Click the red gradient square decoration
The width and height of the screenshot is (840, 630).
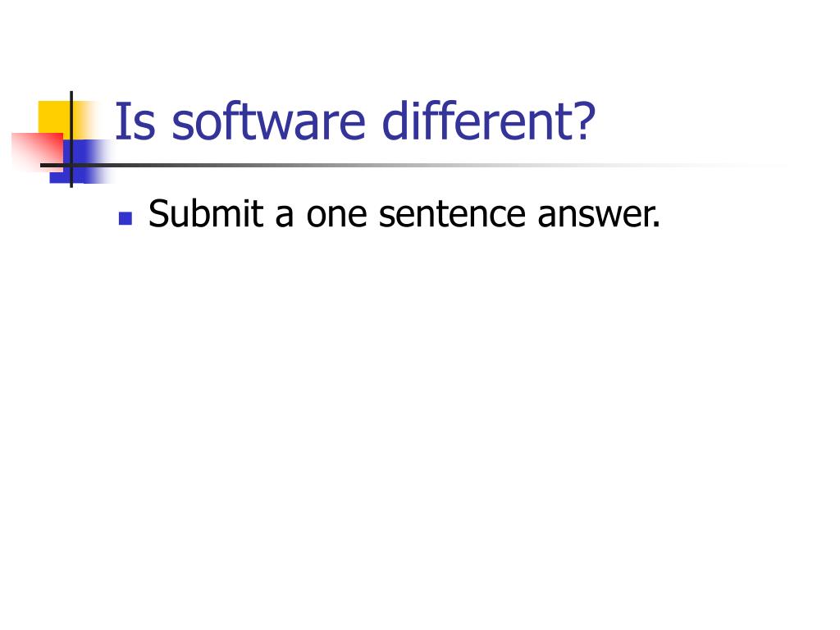(x=38, y=153)
